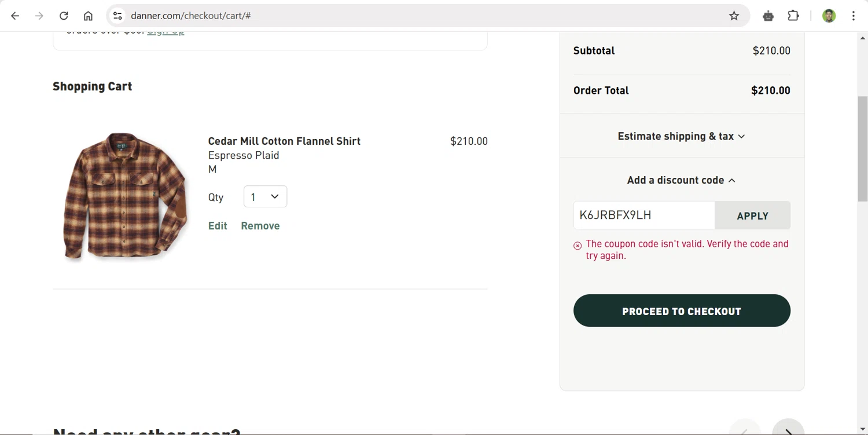This screenshot has width=868, height=435.
Task: Click the discount code input field
Action: pos(644,215)
